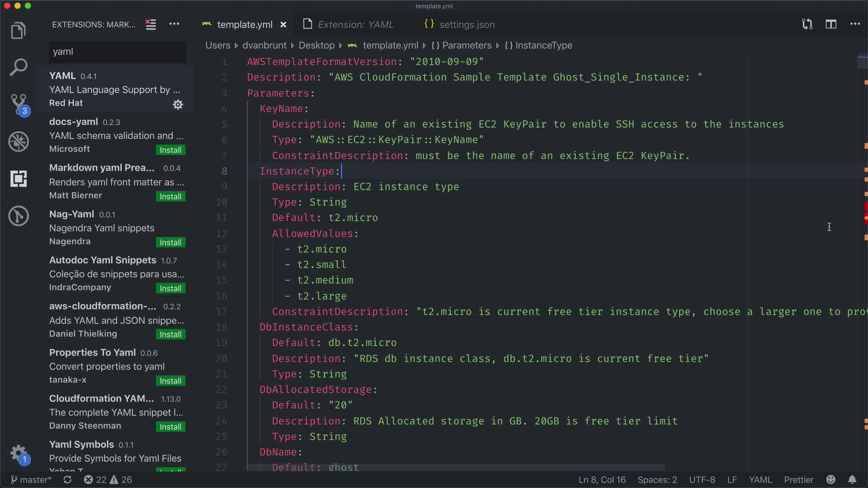Install the Nag-Yaml extension

170,243
